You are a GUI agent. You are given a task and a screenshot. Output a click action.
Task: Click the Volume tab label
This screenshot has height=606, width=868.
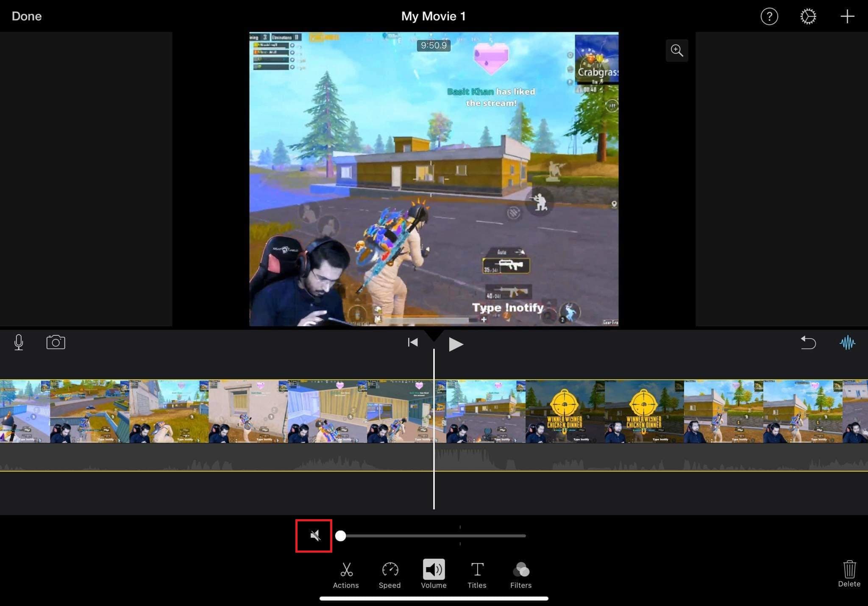click(x=433, y=586)
